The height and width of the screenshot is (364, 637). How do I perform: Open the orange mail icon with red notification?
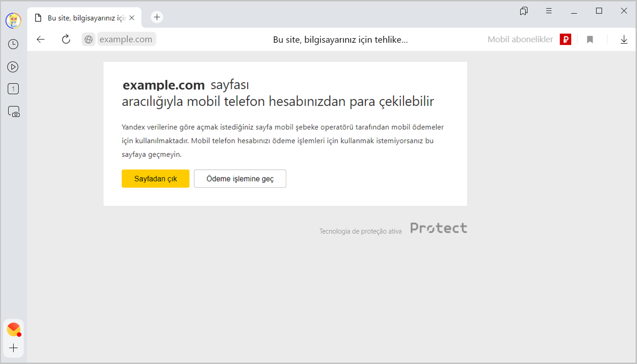click(14, 329)
